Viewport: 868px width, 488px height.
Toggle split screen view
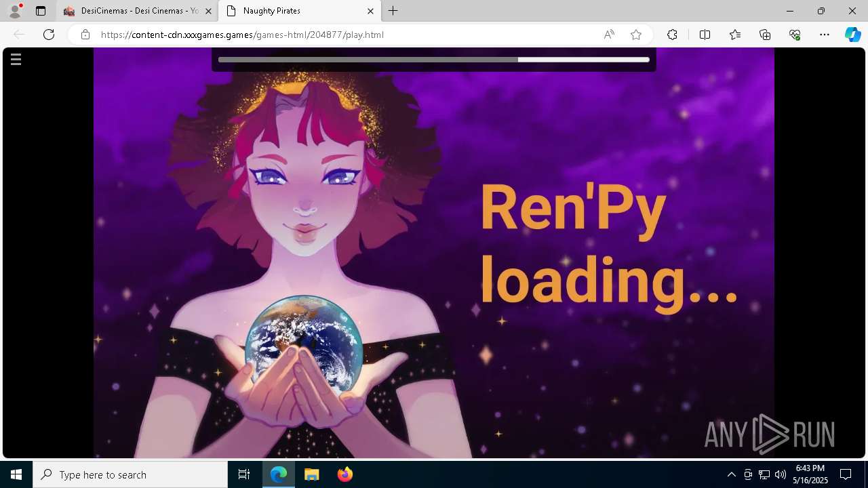(x=705, y=35)
